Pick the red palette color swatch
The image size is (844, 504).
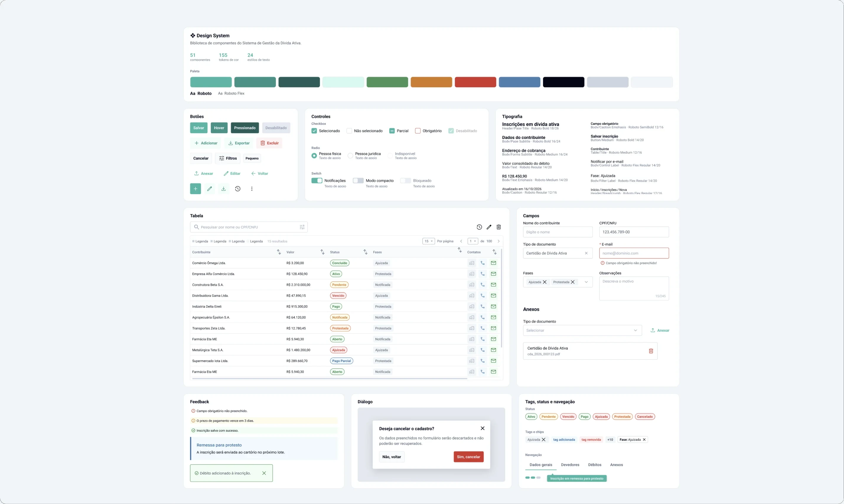coord(475,82)
